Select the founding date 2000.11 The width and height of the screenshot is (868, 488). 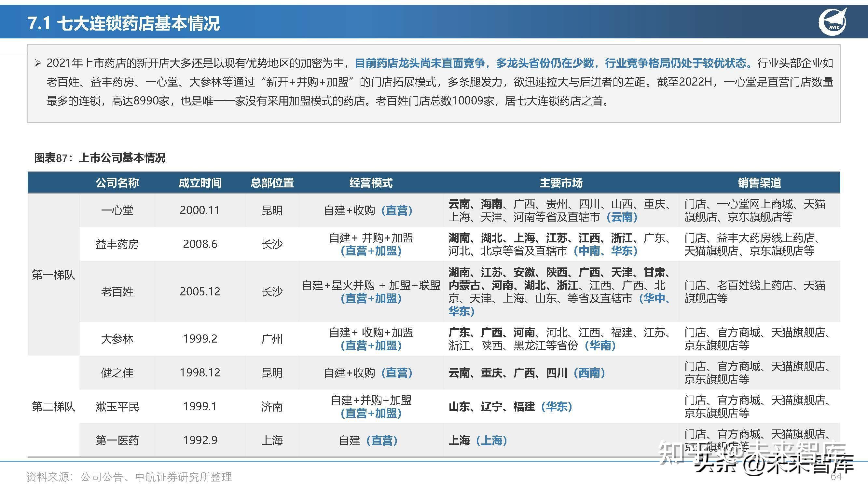point(200,210)
